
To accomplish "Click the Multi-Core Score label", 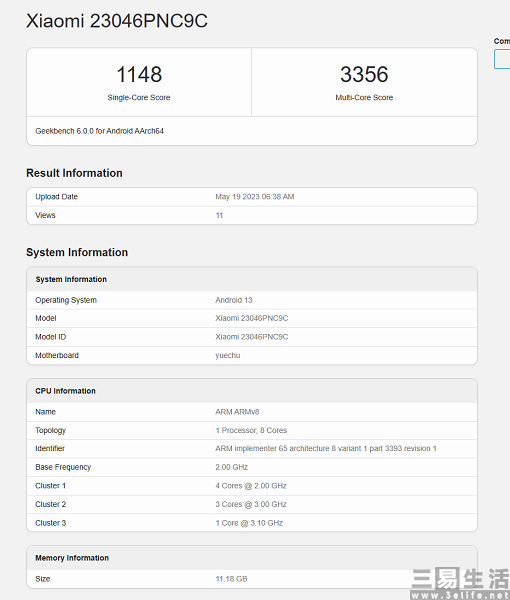I will (x=364, y=98).
